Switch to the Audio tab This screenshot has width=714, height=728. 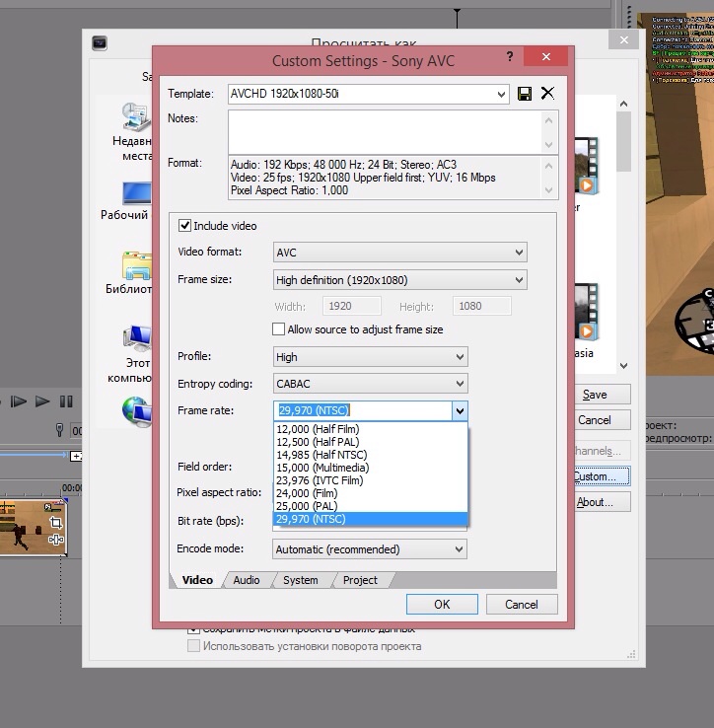247,580
